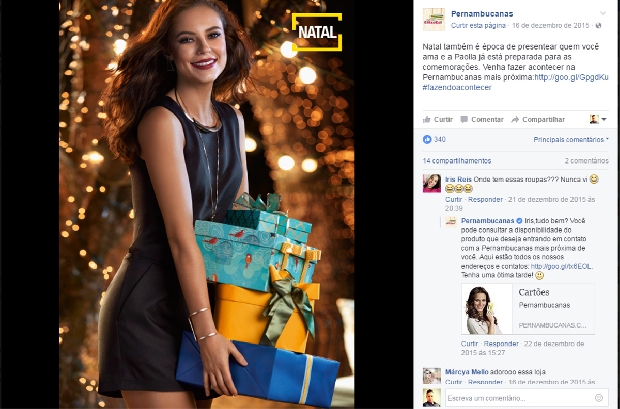Click the public globe privacy icon
Image resolution: width=620 pixels, height=409 pixels.
(x=599, y=26)
